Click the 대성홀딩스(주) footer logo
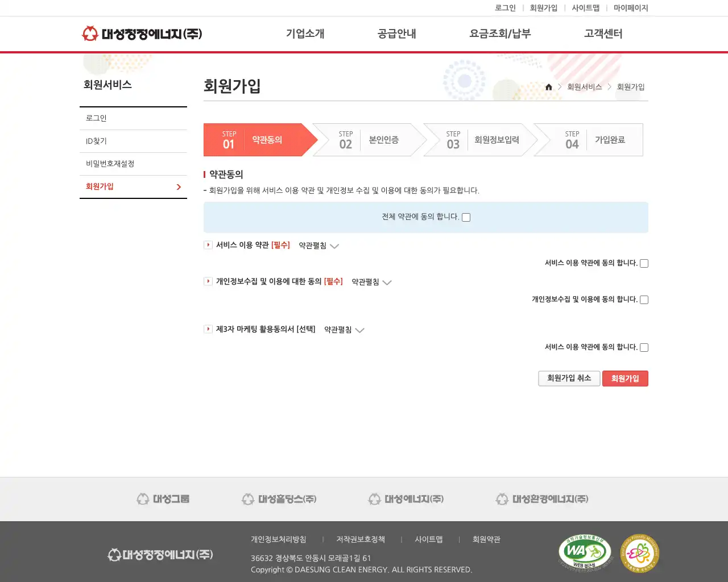This screenshot has height=582, width=728. 279,498
